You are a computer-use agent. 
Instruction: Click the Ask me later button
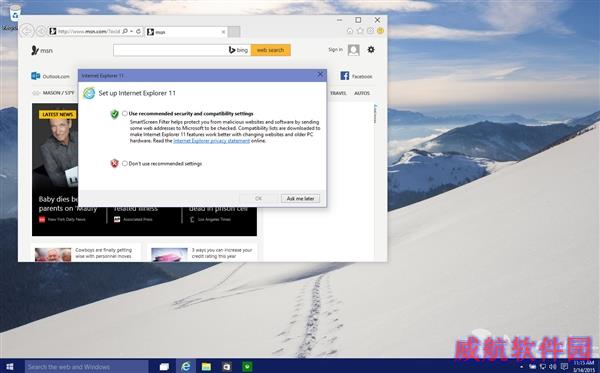pyautogui.click(x=300, y=199)
